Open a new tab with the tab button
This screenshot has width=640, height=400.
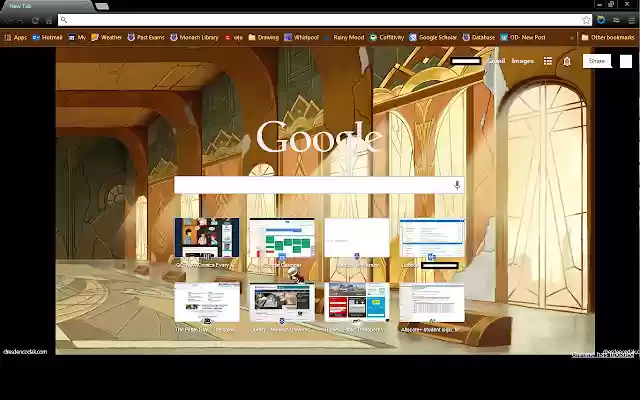[102, 6]
